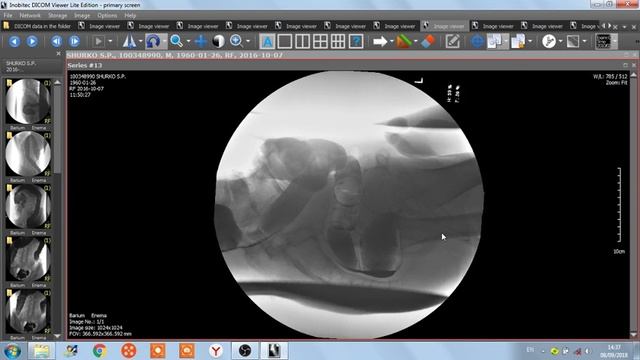Select the ruler measurement tool
640x360 pixels.
[x=404, y=41]
